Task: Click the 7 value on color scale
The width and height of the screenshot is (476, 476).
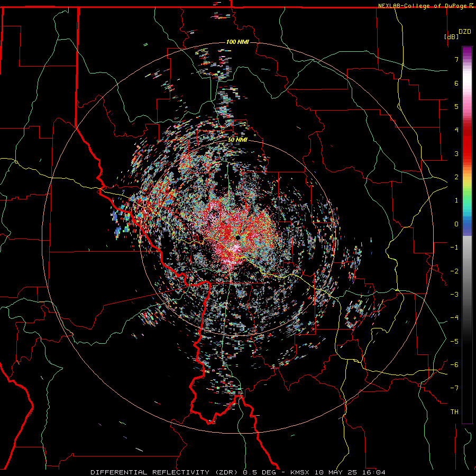Action: click(x=456, y=59)
